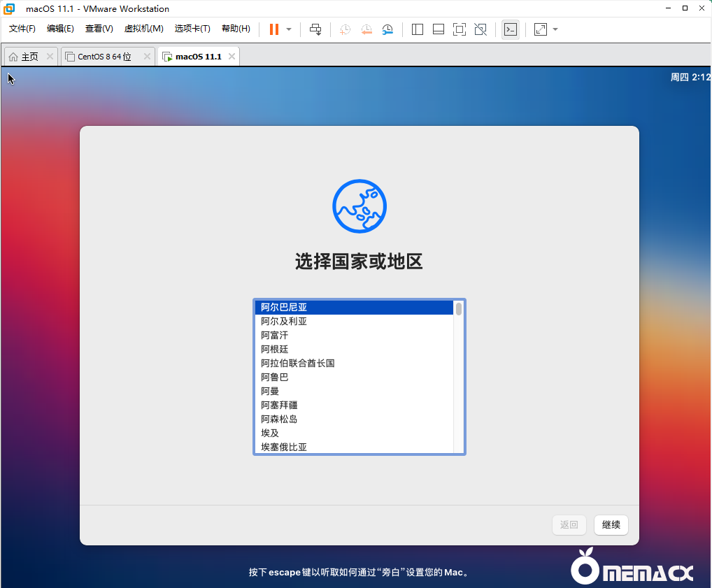
Task: Toggle the Unity mode icon
Action: [x=480, y=29]
